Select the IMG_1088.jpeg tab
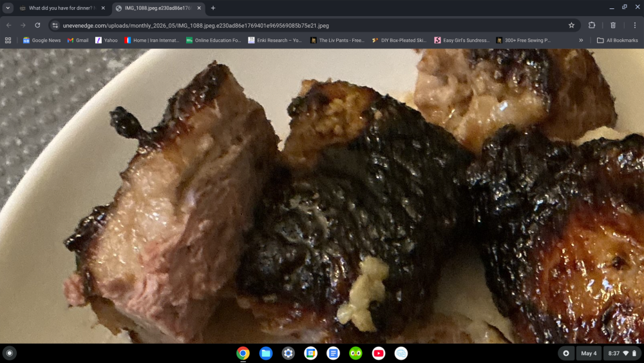 pyautogui.click(x=158, y=8)
